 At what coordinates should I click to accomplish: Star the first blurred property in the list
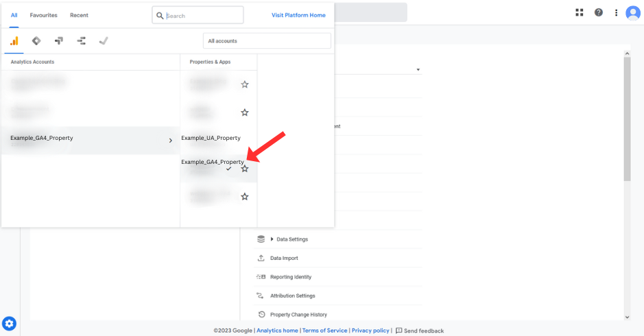[245, 84]
